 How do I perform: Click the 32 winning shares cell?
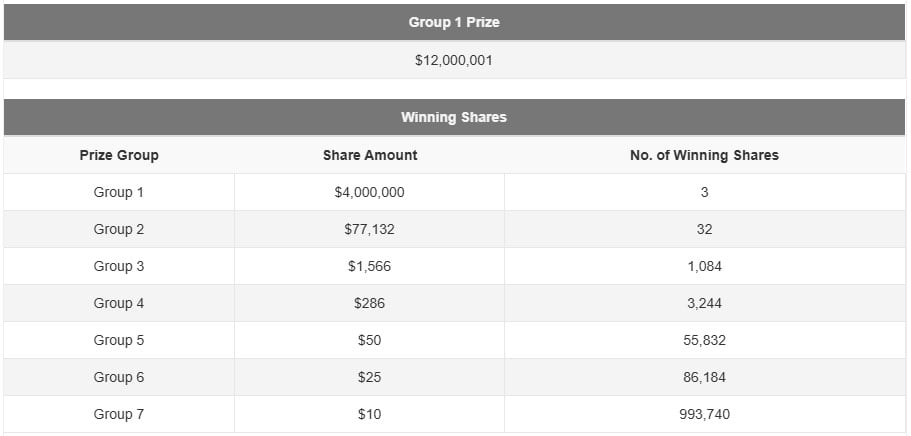pyautogui.click(x=704, y=229)
